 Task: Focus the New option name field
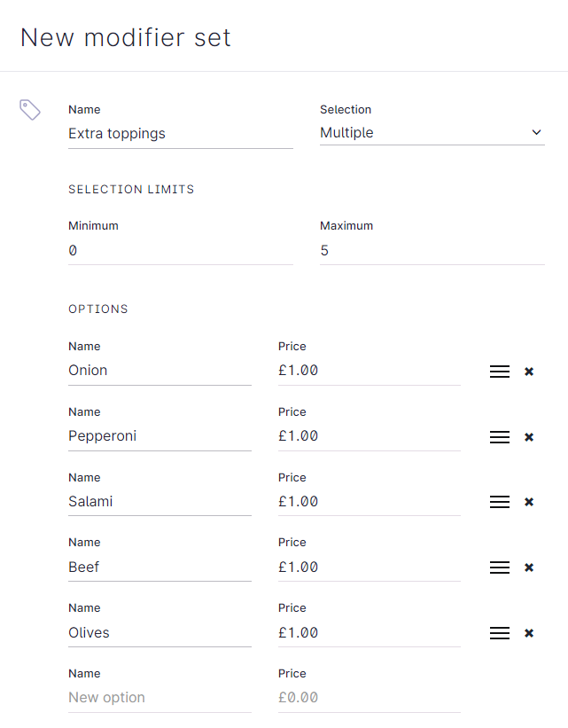[160, 698]
